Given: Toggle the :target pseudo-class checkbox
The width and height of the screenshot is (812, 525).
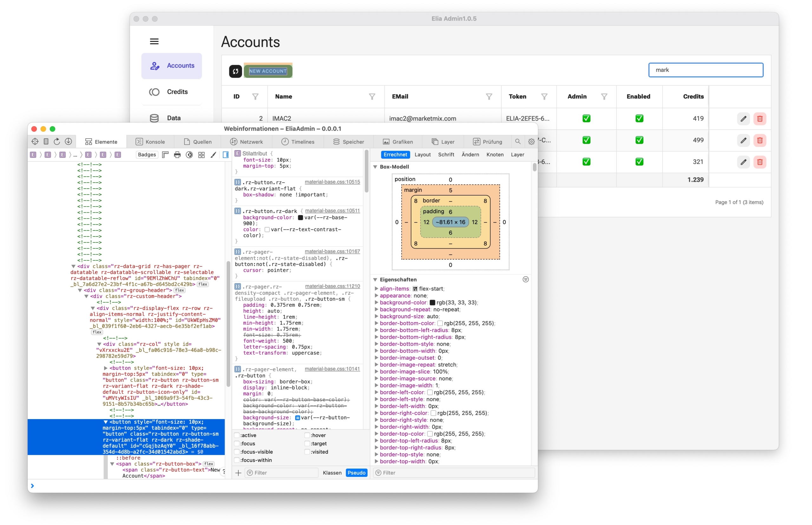Looking at the screenshot, I should pos(307,443).
